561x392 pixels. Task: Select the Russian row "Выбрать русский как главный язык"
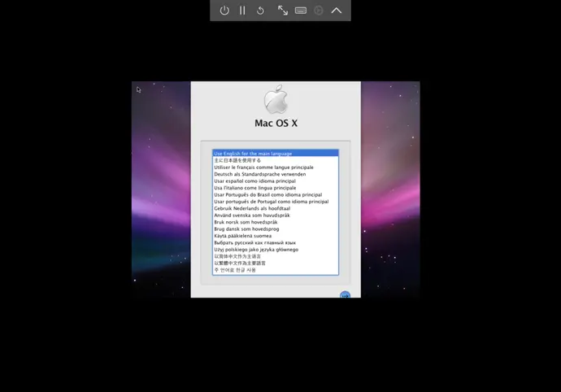(276, 242)
